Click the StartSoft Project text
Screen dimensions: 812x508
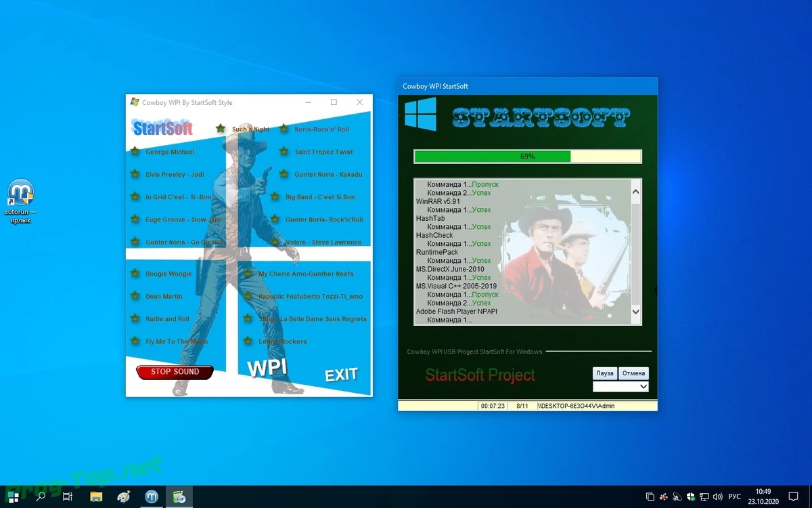pyautogui.click(x=480, y=375)
